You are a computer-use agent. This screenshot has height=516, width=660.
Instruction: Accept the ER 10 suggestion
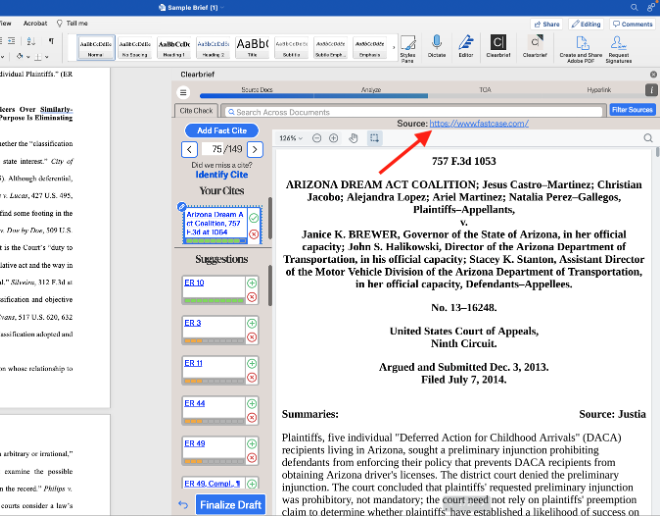[x=253, y=284]
